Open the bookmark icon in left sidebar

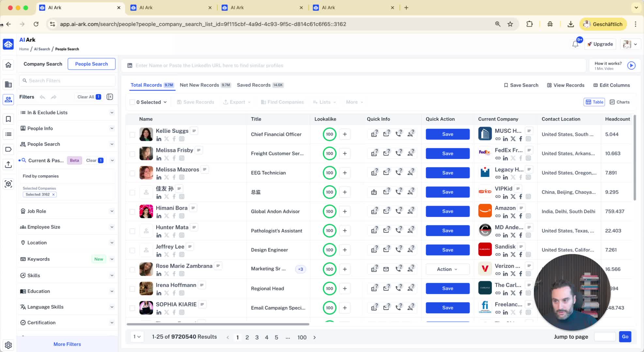(8, 119)
